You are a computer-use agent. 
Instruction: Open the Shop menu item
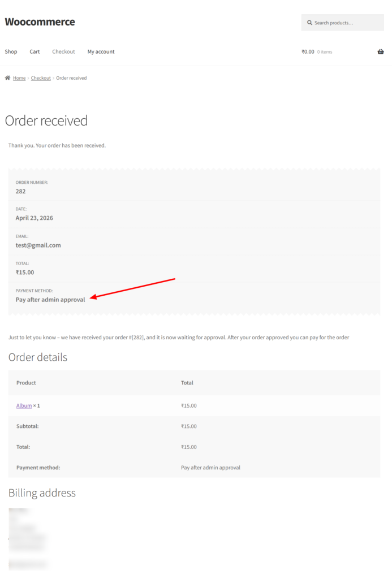coord(11,52)
